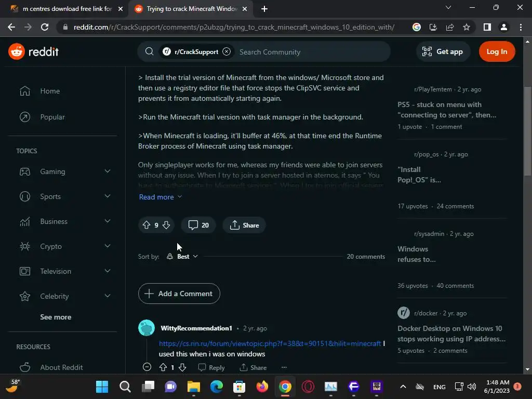Click See more under topics
This screenshot has height=399, width=532.
[56, 317]
